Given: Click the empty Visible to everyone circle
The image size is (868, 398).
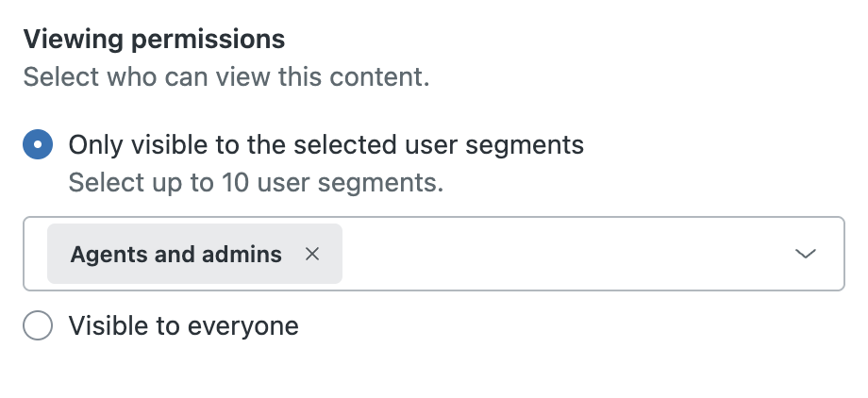Looking at the screenshot, I should click(x=38, y=326).
